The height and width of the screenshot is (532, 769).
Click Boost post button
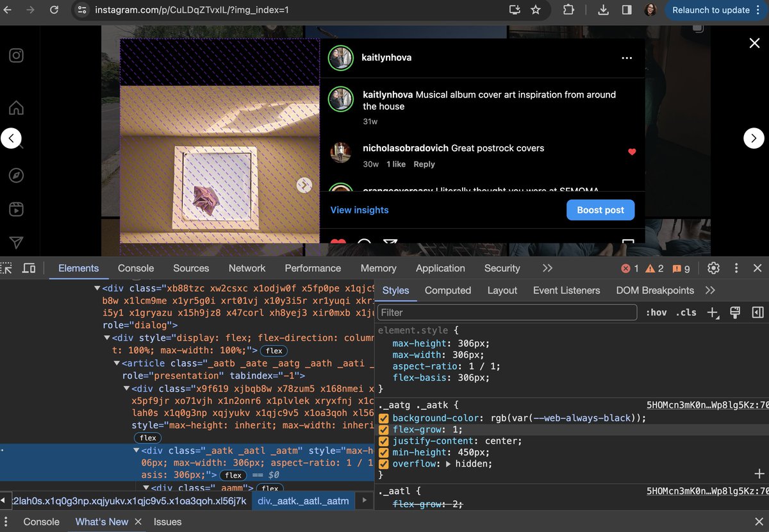point(600,210)
